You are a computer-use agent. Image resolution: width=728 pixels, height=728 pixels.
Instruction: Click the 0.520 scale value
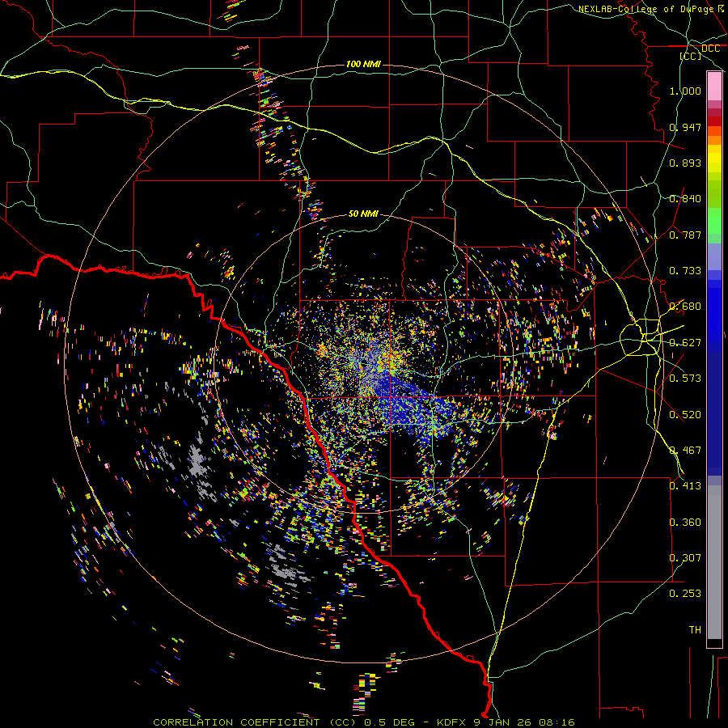(x=685, y=415)
